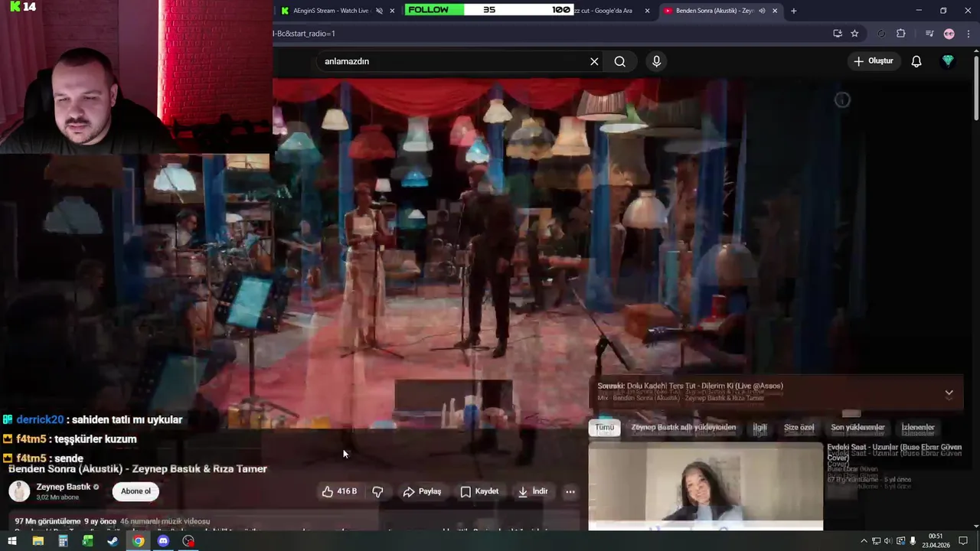
Task: Share the video via Paylaş
Action: [422, 491]
